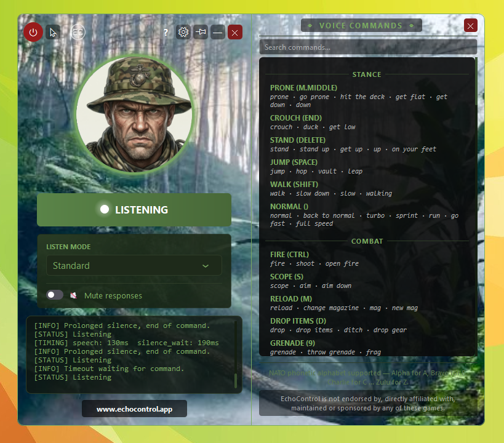Click the EC EchoControl logo icon
This screenshot has height=443, width=504.
click(78, 32)
